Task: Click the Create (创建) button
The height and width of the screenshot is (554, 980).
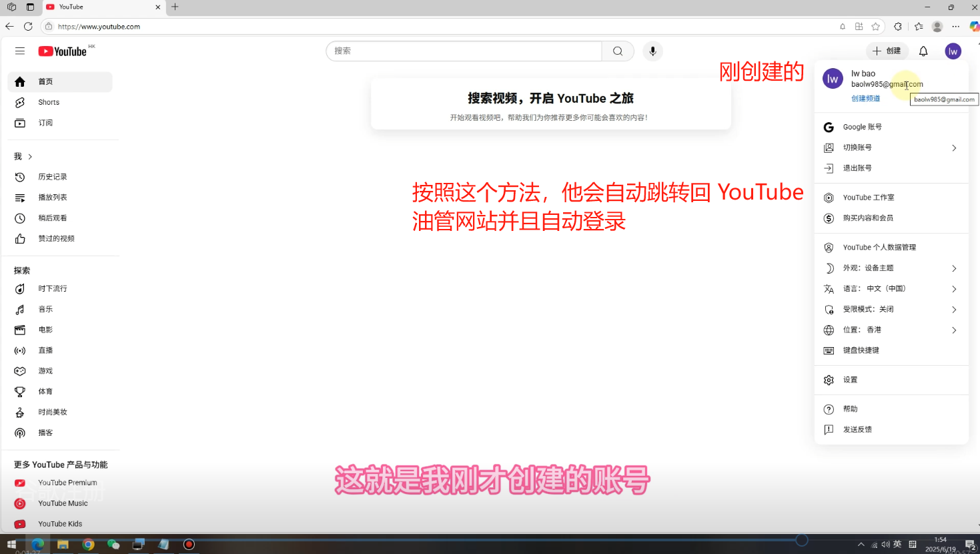Action: click(887, 51)
